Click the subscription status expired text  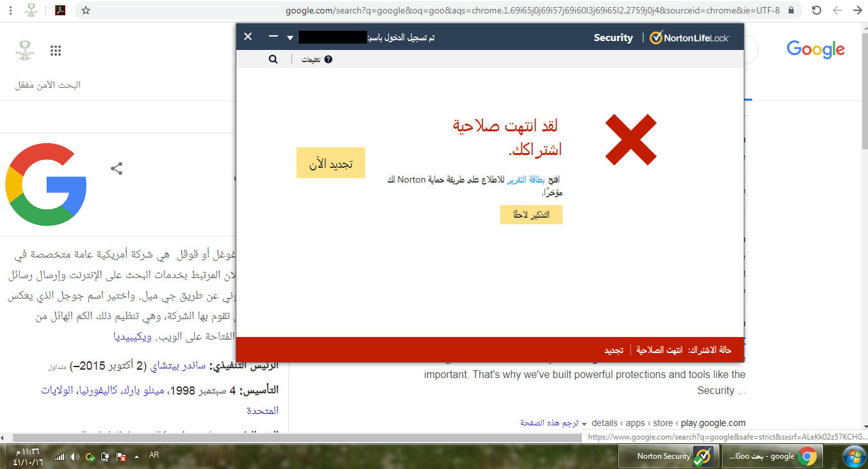click(x=660, y=350)
